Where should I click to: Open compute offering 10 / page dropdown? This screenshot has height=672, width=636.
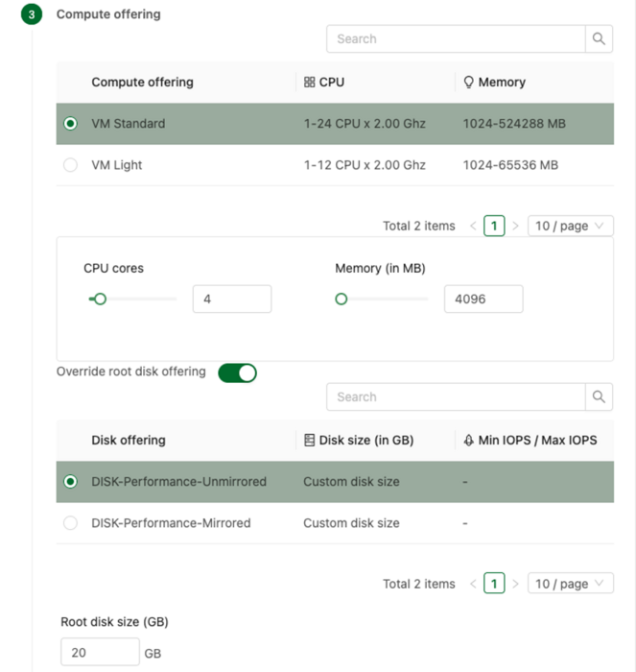click(571, 226)
